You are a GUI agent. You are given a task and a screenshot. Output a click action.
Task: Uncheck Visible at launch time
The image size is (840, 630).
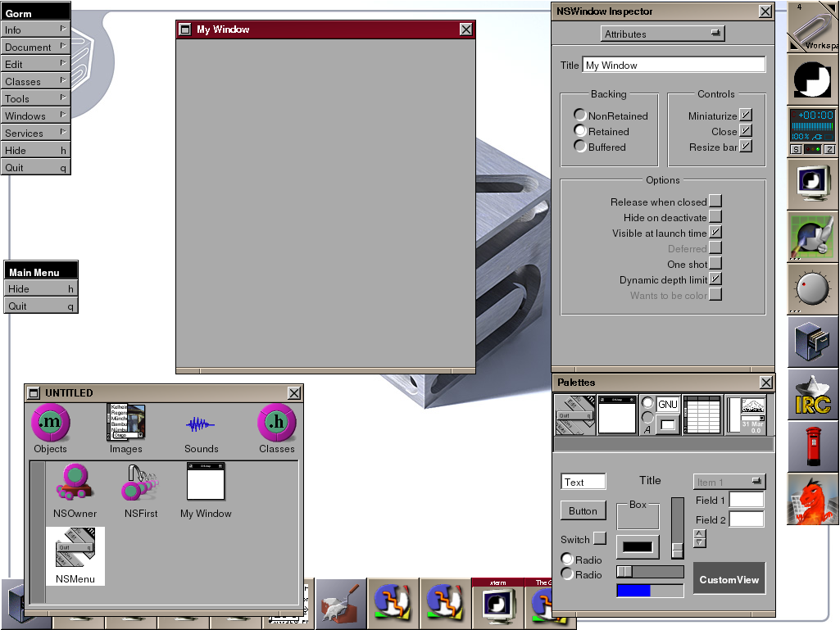click(715, 233)
